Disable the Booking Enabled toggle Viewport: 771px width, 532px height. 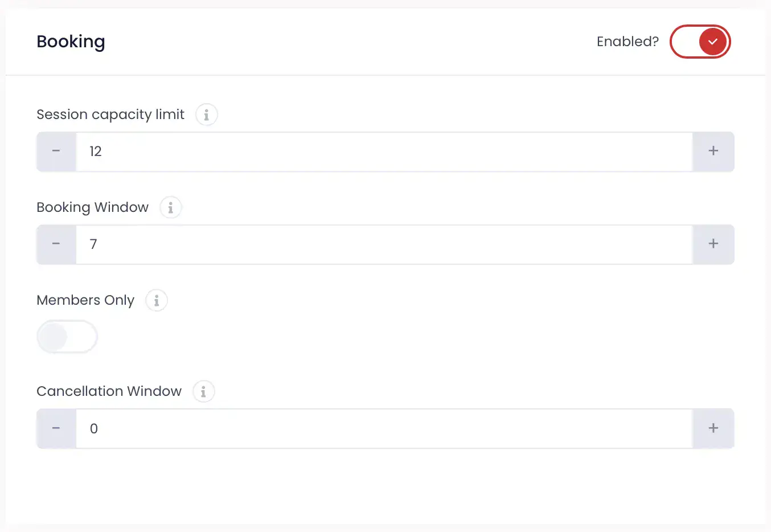[700, 42]
